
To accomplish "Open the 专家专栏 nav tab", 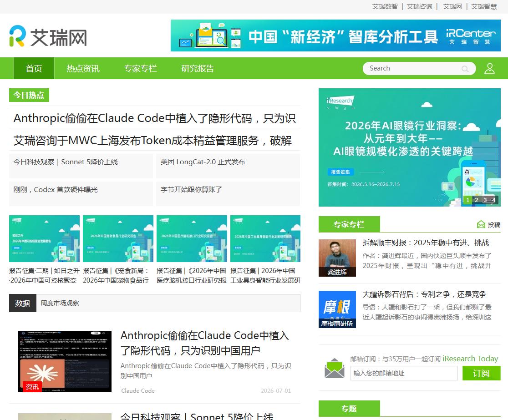I will point(140,68).
